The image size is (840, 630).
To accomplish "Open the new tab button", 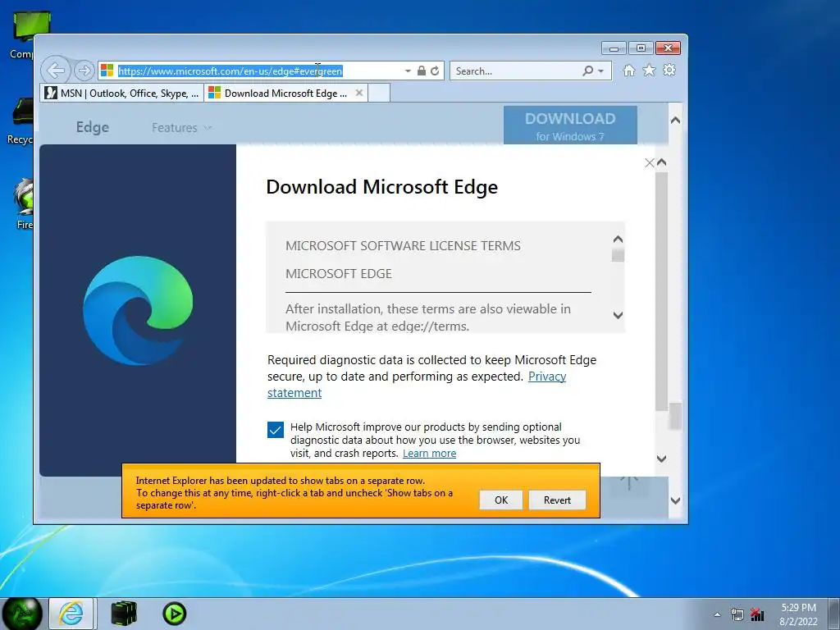I will click(379, 93).
